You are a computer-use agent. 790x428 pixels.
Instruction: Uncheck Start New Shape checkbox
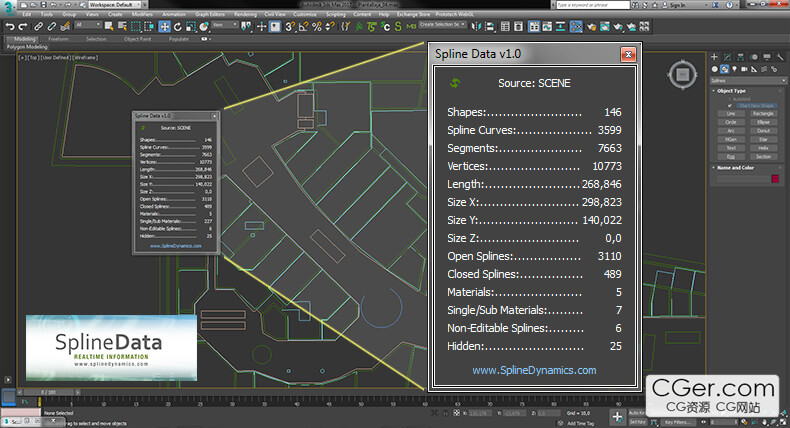pyautogui.click(x=730, y=106)
